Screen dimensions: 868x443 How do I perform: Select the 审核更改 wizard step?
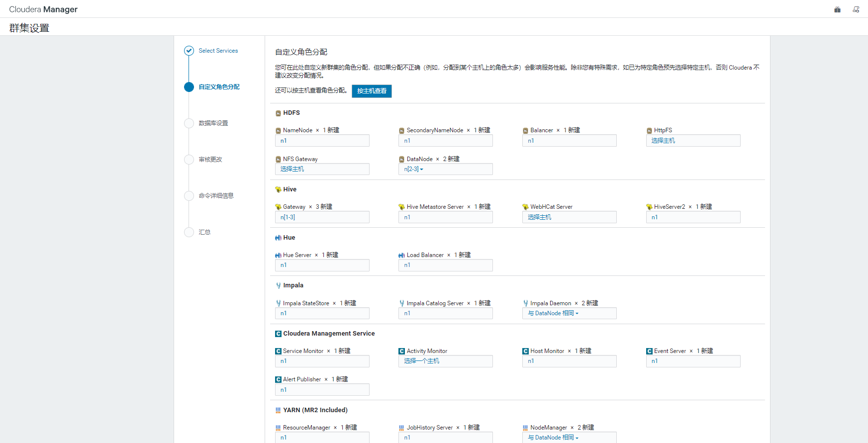(210, 160)
